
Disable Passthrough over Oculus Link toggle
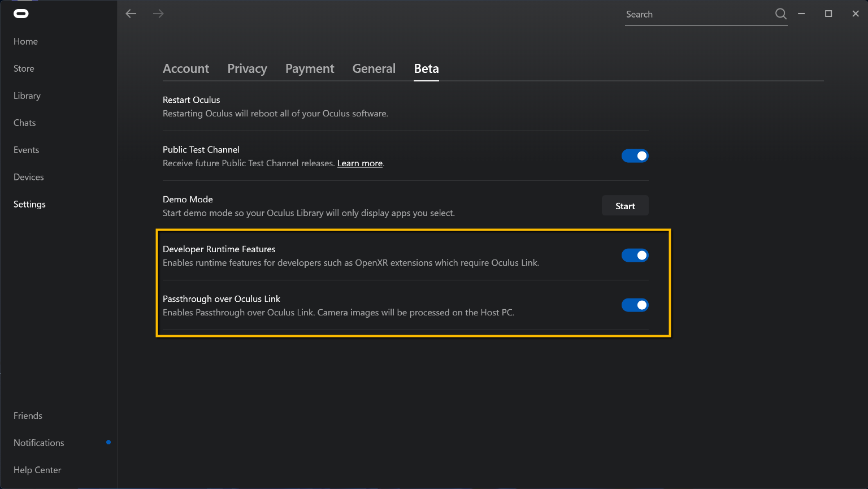click(635, 305)
